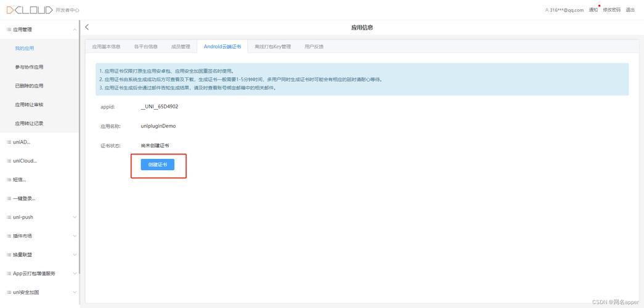Screen dimensions: 644x308
Task: Expand the 插件市场 submenu chevron
Action: click(75, 236)
